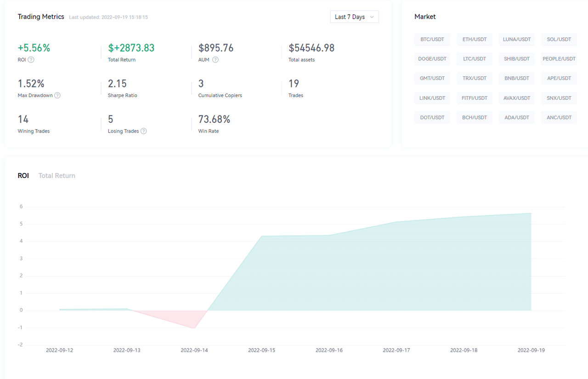Viewport: 588px width, 379px height.
Task: Open the Last 7 Days dropdown
Action: (354, 17)
